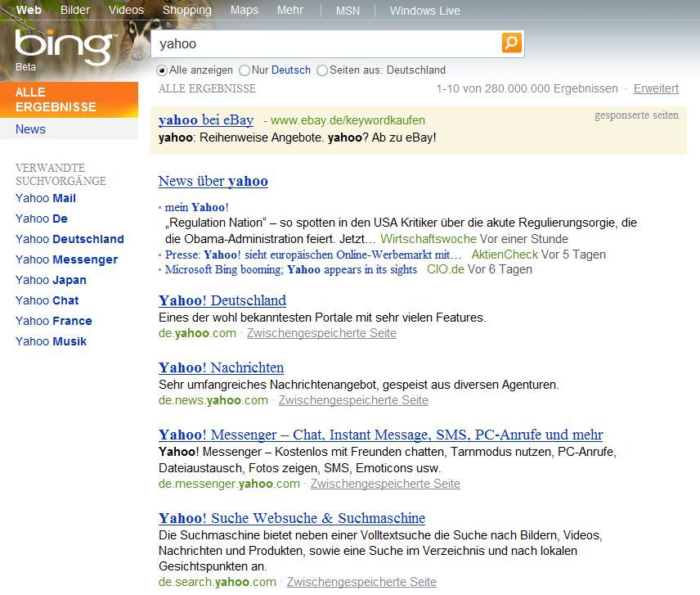The image size is (700, 595).
Task: Open the Yahoo! Deutschland result
Action: click(x=222, y=300)
